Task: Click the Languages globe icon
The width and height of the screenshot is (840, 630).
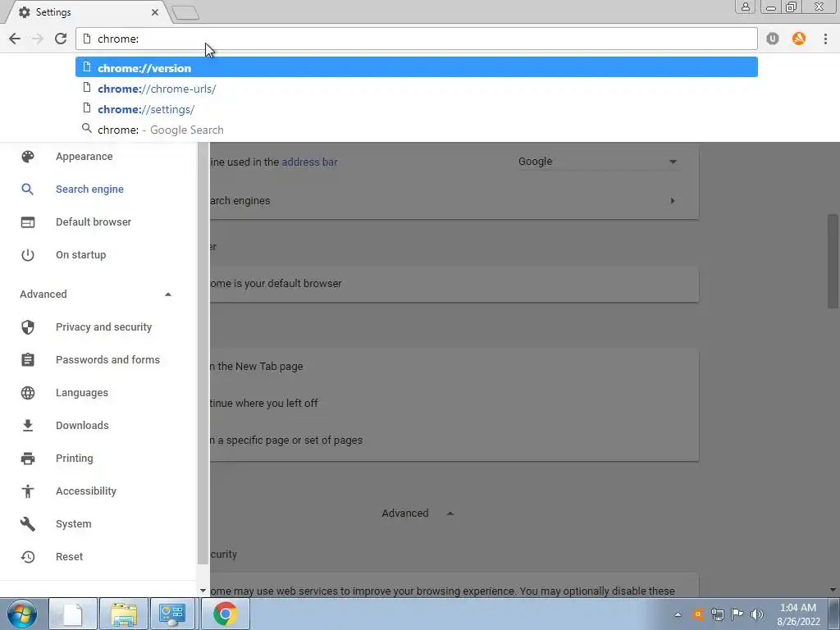Action: click(28, 393)
